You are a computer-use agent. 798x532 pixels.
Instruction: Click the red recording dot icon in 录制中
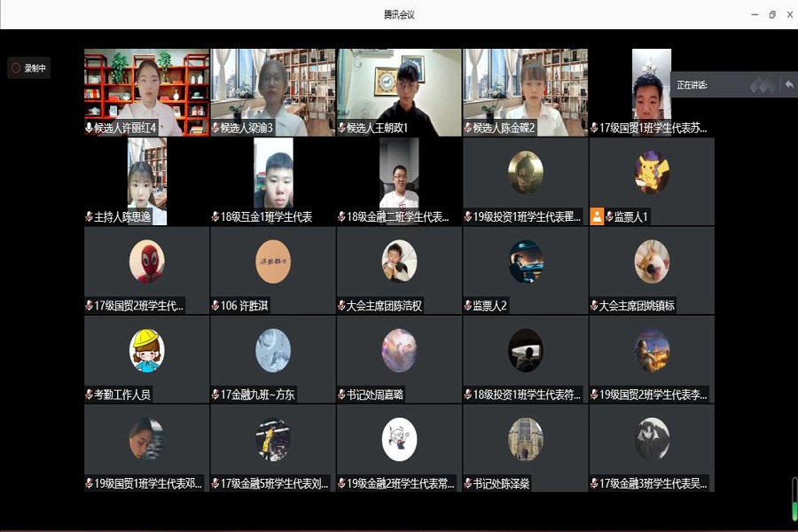tap(16, 68)
